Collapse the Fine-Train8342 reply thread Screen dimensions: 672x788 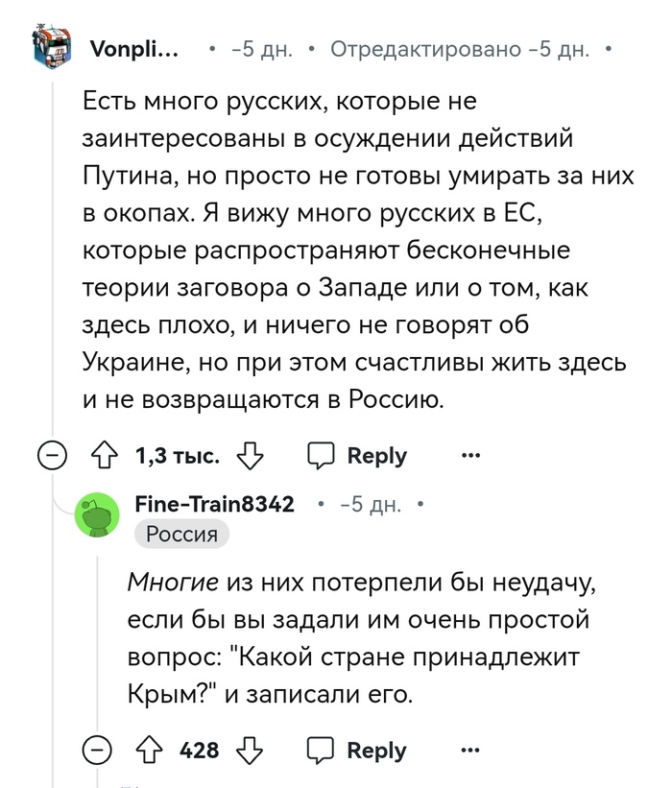(x=97, y=751)
